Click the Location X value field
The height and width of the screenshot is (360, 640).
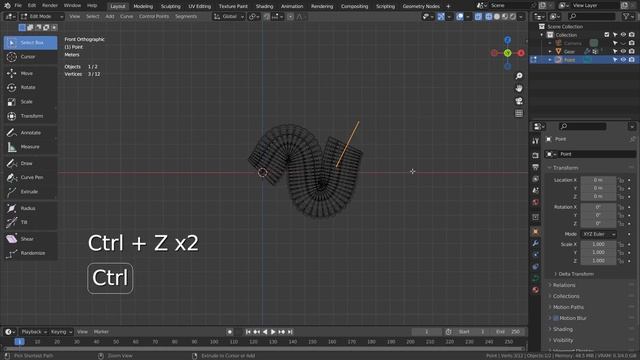pos(598,180)
